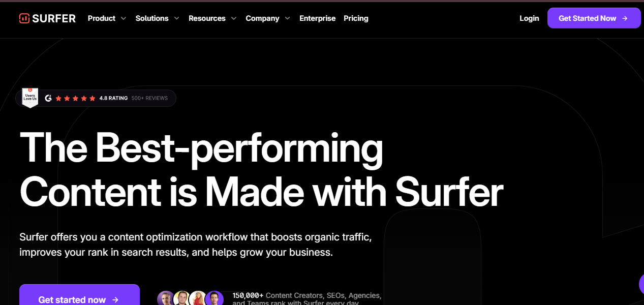The width and height of the screenshot is (644, 305).
Task: Click the blonde woman in red avatar
Action: 198,299
